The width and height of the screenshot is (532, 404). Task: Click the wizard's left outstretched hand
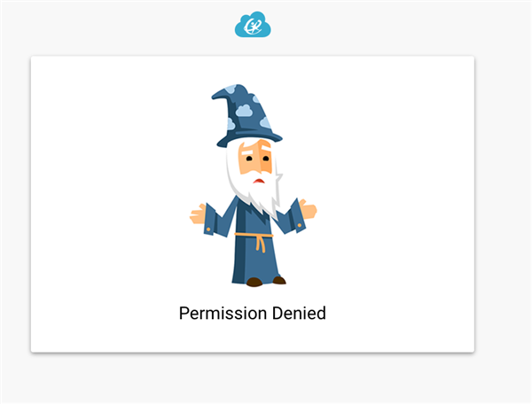pyautogui.click(x=198, y=214)
